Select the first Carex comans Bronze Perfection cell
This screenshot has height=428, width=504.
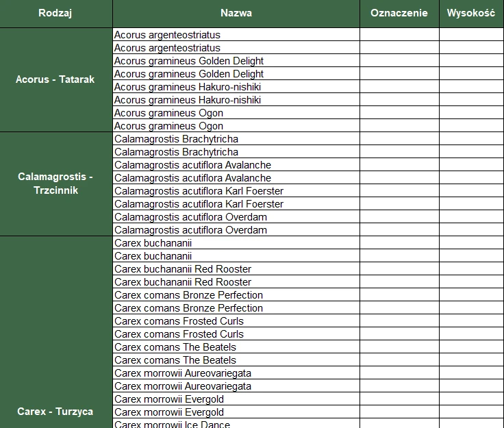point(236,294)
